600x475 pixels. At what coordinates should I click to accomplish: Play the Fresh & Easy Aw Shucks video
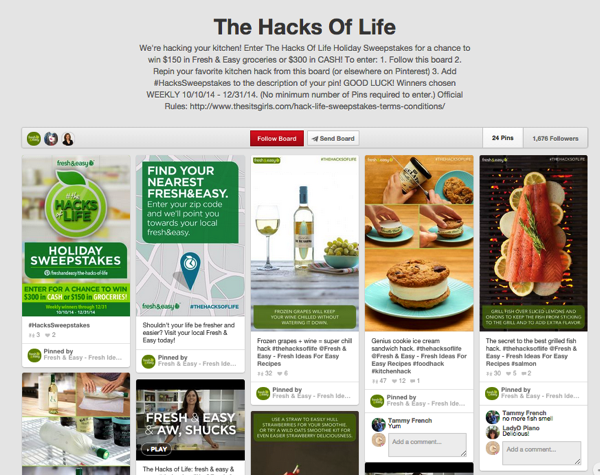157,449
